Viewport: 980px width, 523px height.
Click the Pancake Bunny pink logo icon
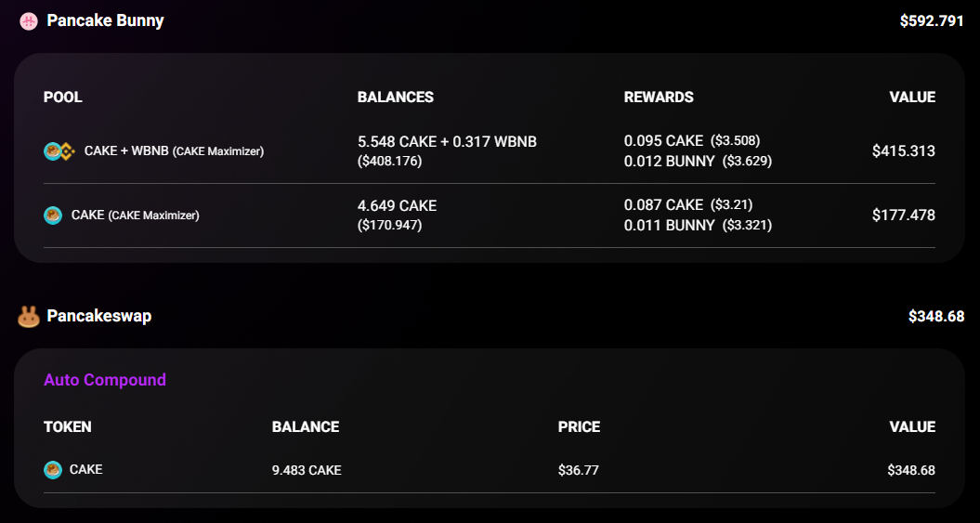click(x=29, y=21)
